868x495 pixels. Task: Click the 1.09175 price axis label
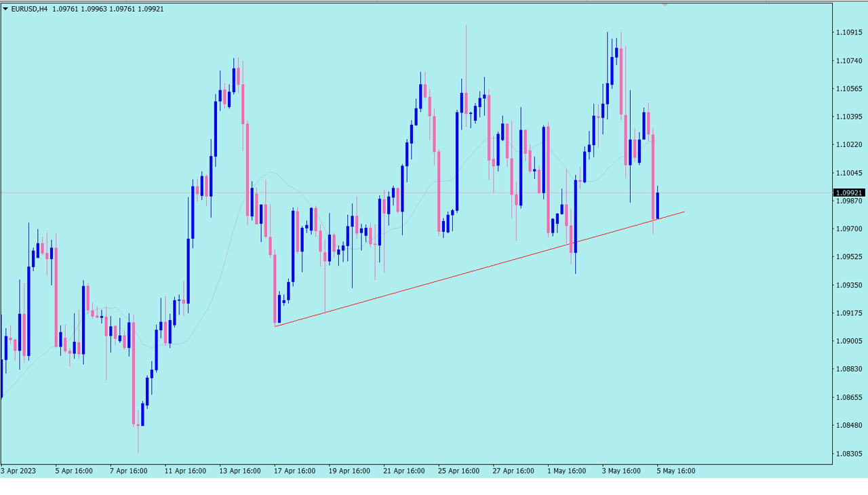point(849,313)
